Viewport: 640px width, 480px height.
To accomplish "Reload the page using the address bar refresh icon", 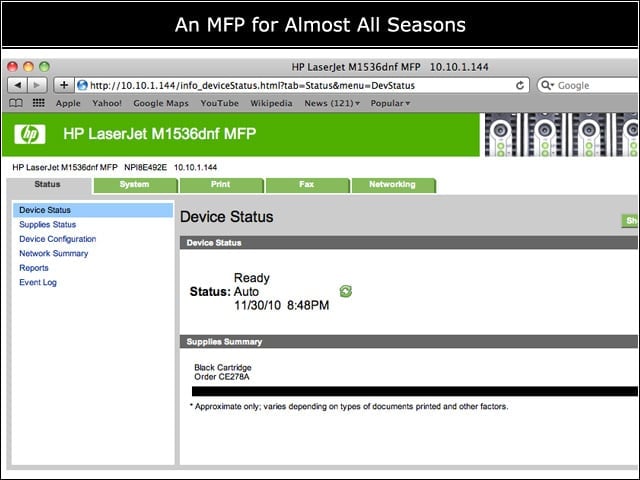I will point(520,85).
